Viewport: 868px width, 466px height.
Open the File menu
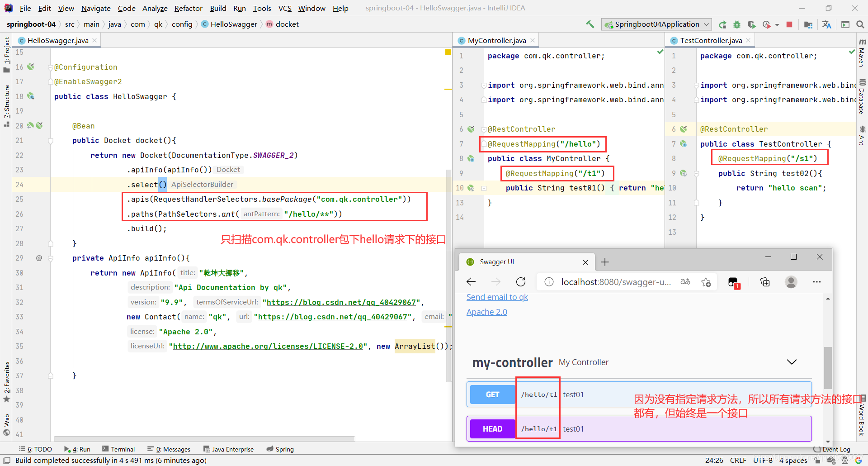click(25, 8)
